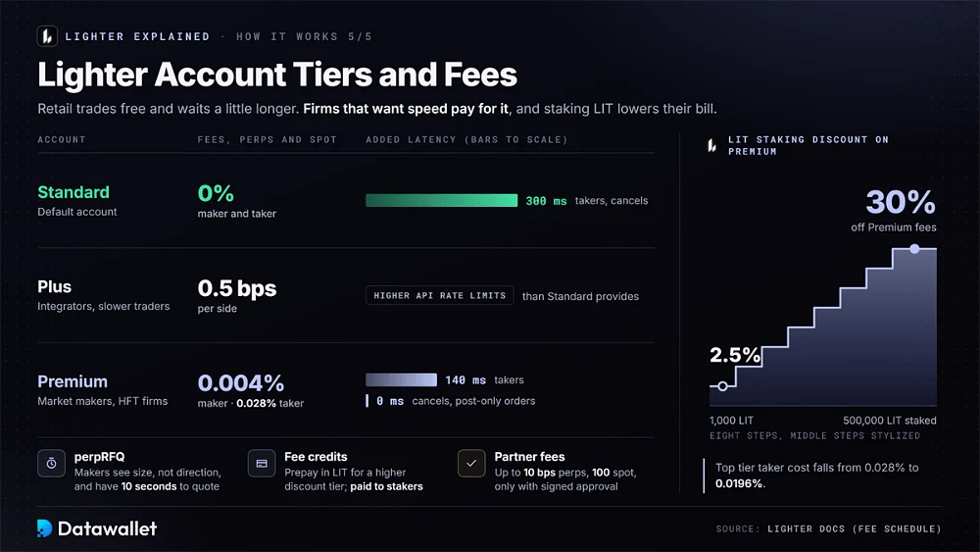Image resolution: width=980 pixels, height=552 pixels.
Task: Click the Premium 140 ms latency bar
Action: pyautogui.click(x=401, y=379)
